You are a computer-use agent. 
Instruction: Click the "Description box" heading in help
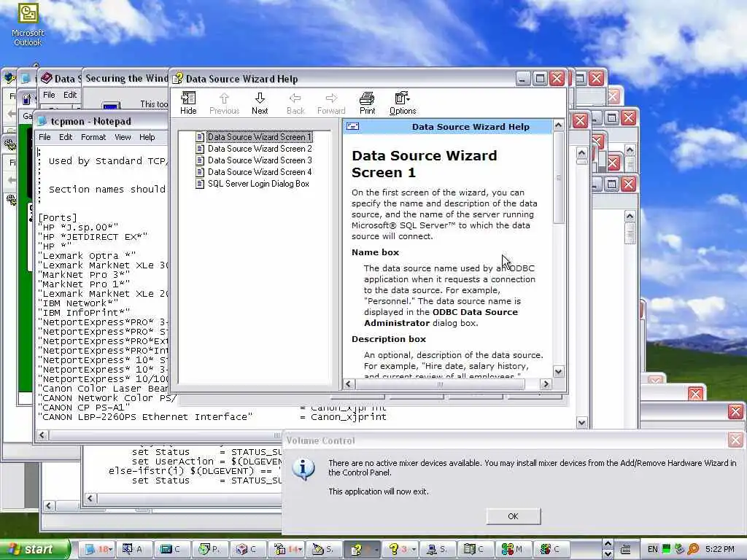pyautogui.click(x=389, y=339)
